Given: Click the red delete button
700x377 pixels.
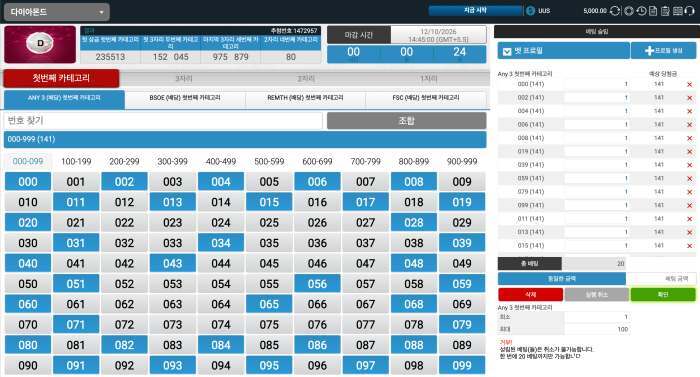Looking at the screenshot, I should coord(530,295).
